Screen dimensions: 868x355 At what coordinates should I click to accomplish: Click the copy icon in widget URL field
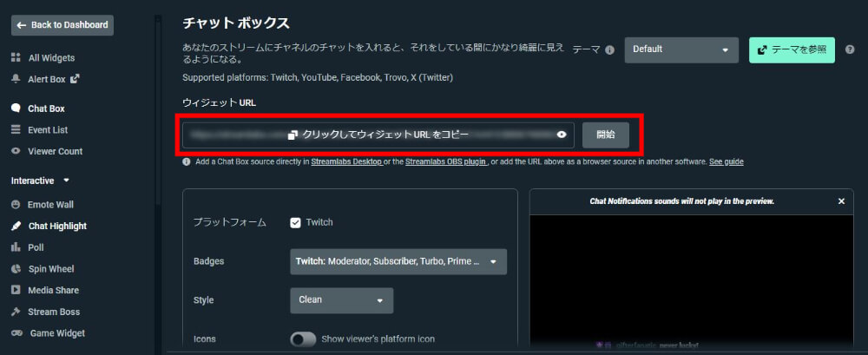click(x=293, y=135)
